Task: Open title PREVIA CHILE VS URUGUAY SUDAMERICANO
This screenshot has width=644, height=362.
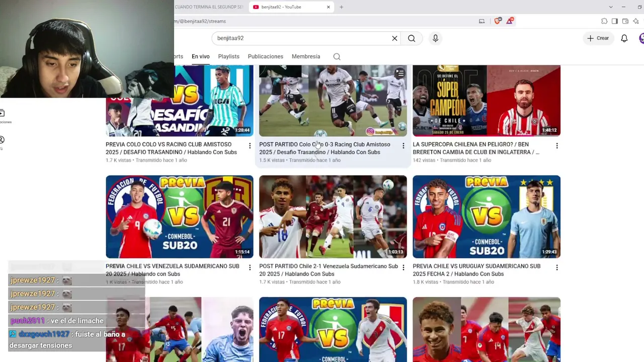Action: pos(476,270)
